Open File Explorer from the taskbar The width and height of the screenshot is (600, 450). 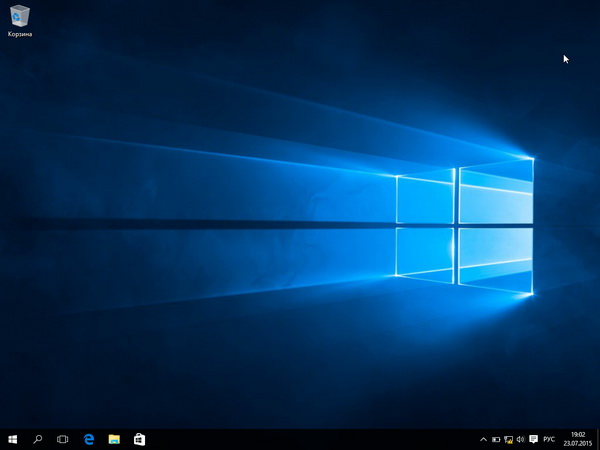(x=114, y=439)
